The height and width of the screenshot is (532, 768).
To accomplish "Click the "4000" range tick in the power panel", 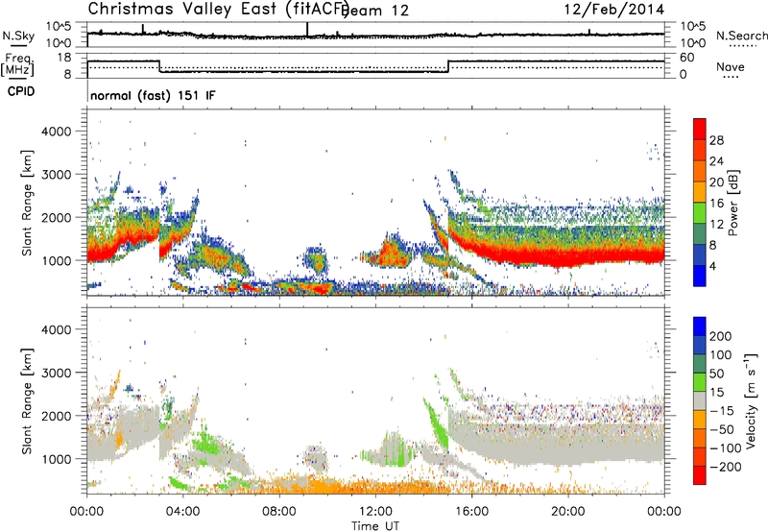I will [x=56, y=132].
